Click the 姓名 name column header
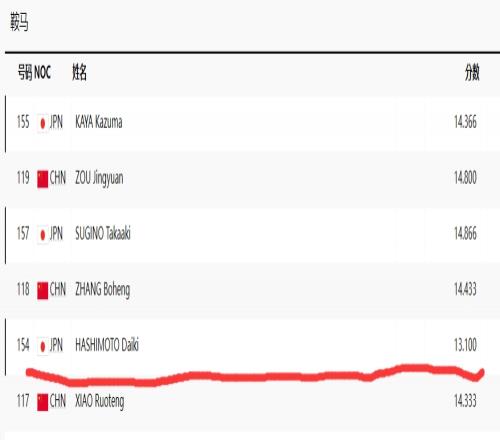 coord(79,72)
